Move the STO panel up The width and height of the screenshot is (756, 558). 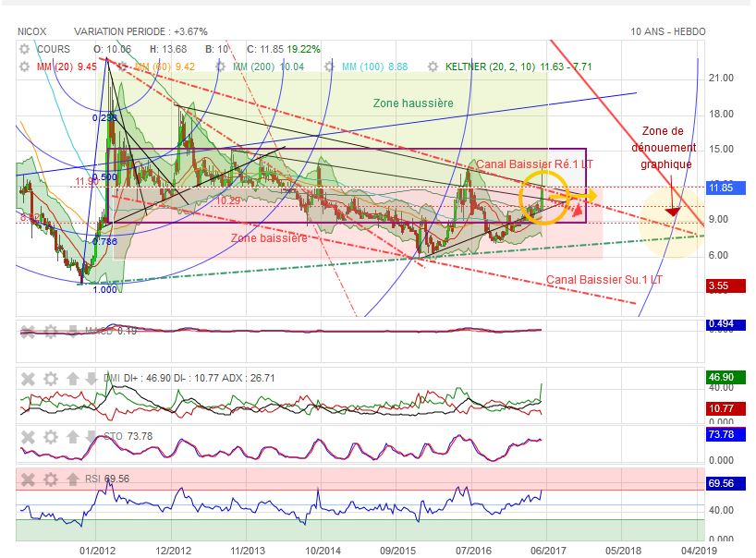73,437
